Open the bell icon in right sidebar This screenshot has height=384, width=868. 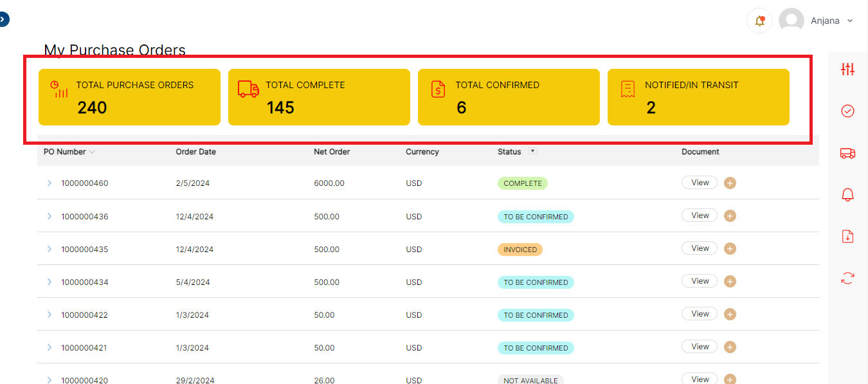847,195
